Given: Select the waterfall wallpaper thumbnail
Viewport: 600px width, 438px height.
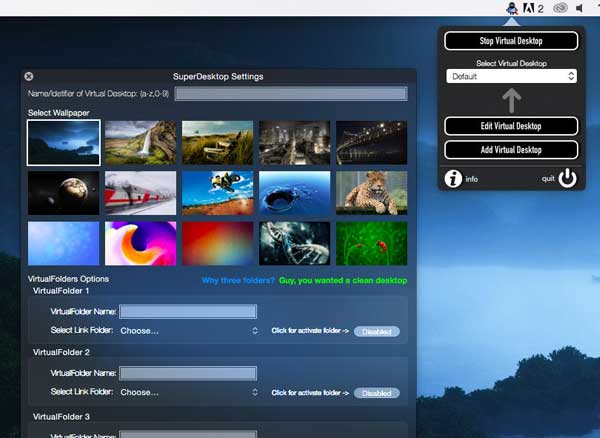Looking at the screenshot, I should [140, 143].
